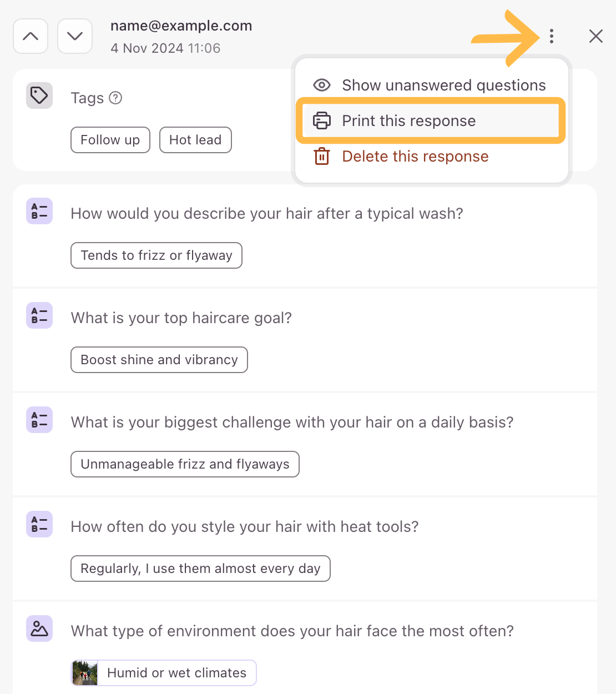Click the Tends to frizz or flyaway answer

click(156, 255)
